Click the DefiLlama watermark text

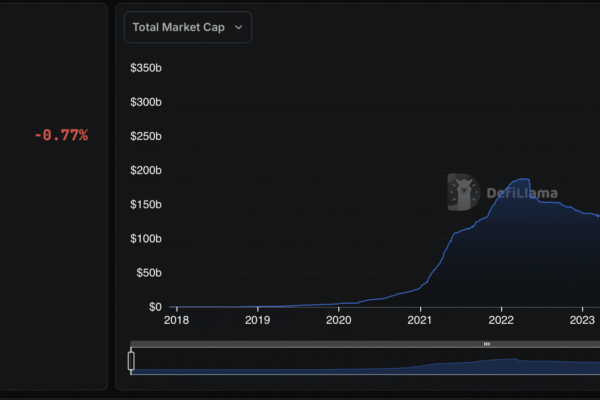(522, 193)
